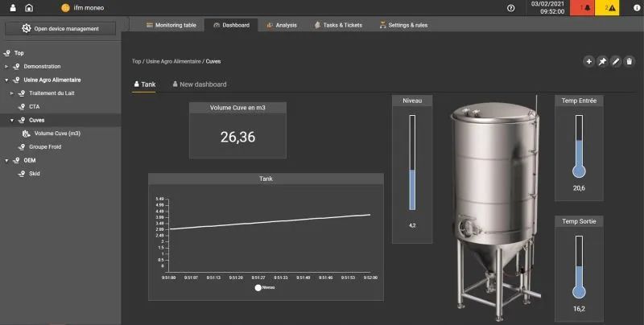This screenshot has height=325, width=644.
Task: Go to Usine Agro Alimentaire breadcrumb
Action: click(174, 61)
